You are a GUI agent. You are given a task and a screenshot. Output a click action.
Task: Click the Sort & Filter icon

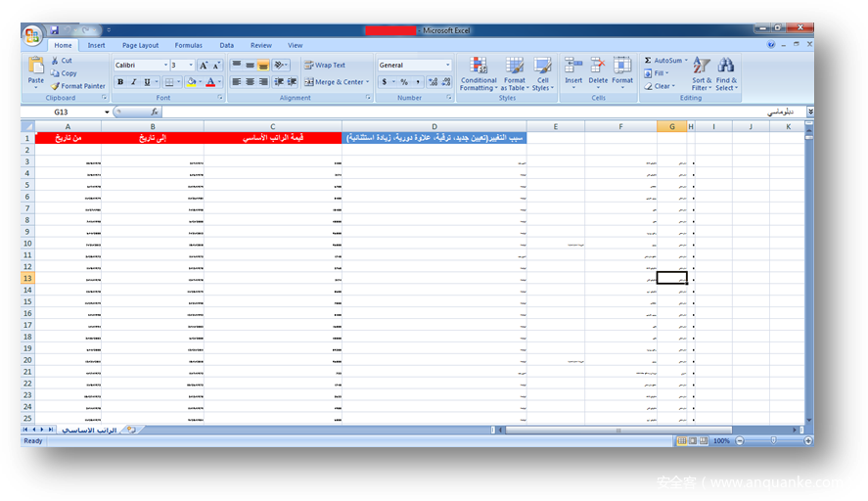702,68
